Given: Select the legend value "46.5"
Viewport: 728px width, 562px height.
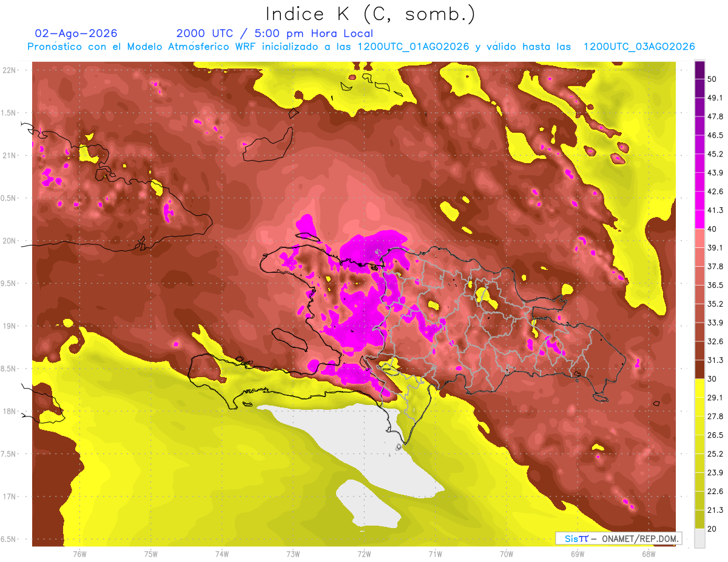Looking at the screenshot, I should [715, 135].
